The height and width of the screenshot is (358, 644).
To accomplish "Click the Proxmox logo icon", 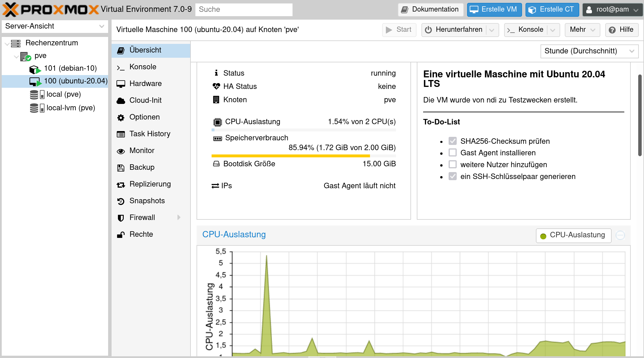I will (x=11, y=9).
